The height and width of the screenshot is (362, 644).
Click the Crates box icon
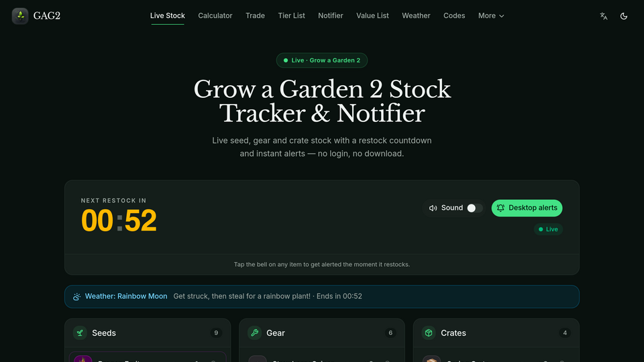tap(429, 333)
